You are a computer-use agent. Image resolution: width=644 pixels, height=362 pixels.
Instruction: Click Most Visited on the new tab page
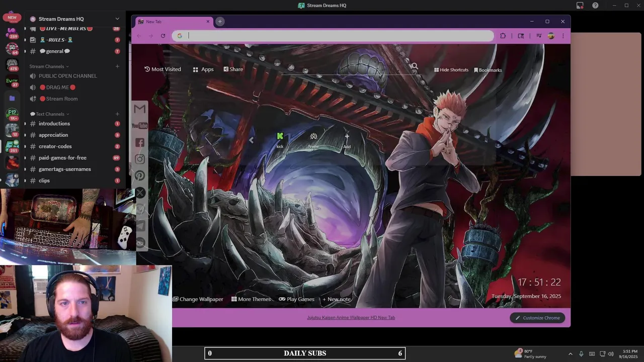163,69
